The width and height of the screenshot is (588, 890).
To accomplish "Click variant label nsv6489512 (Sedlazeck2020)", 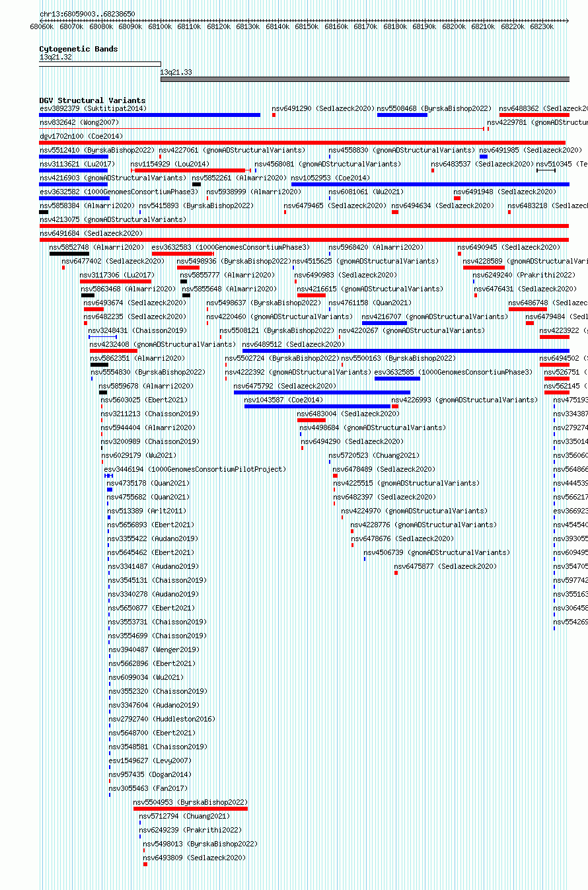I will [293, 344].
